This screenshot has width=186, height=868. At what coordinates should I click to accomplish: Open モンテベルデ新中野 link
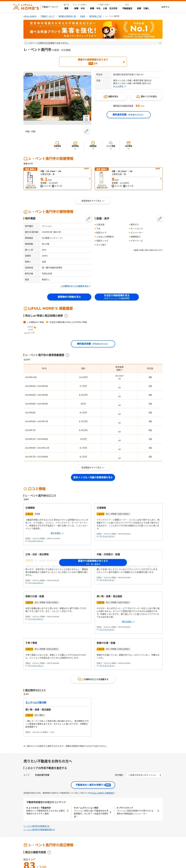coord(36,703)
